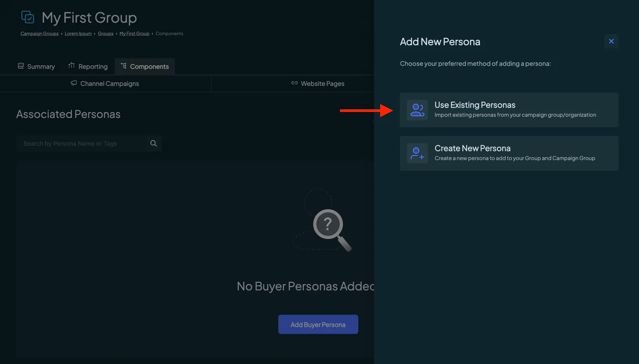
Task: Click the Summary tab icon
Action: pyautogui.click(x=21, y=66)
